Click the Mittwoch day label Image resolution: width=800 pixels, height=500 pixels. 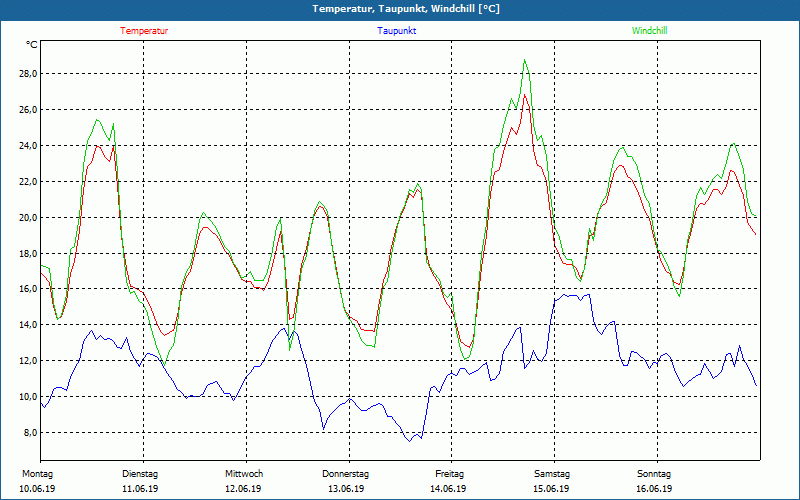click(244, 474)
